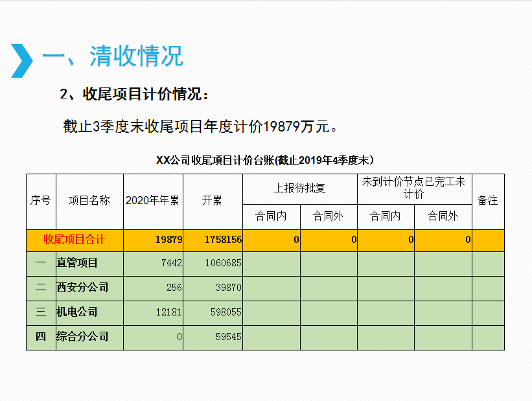Image resolution: width=532 pixels, height=401 pixels.
Task: Click sequence number '三' cell
Action: [41, 313]
